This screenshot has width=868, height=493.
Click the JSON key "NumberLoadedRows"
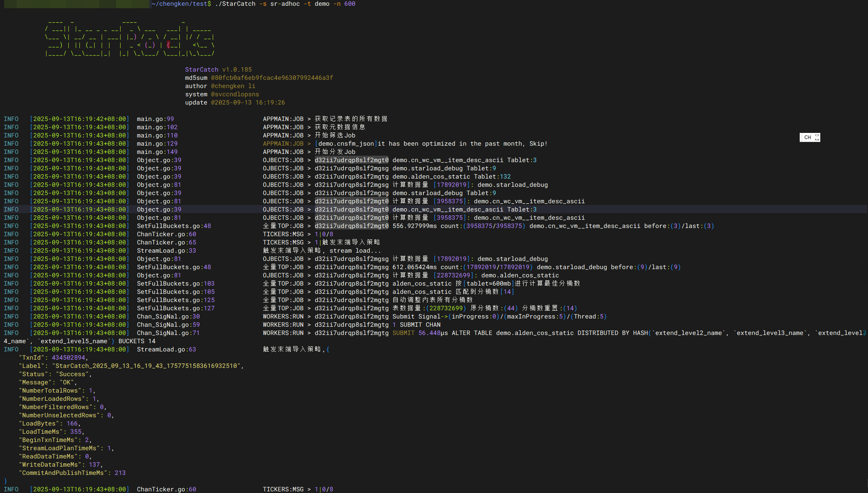pyautogui.click(x=52, y=399)
